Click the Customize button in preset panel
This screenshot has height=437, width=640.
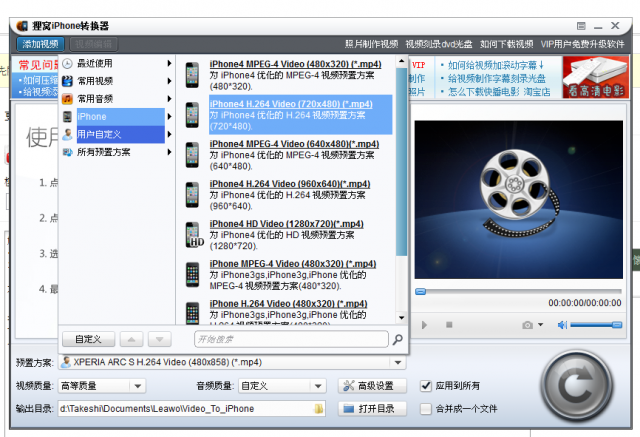click(88, 339)
